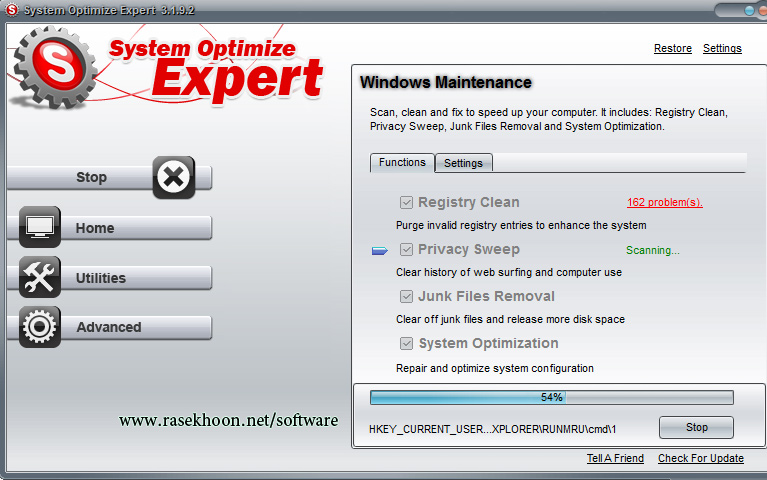Click 'Clear history of web surfing' description
This screenshot has width=767, height=480.
[509, 272]
